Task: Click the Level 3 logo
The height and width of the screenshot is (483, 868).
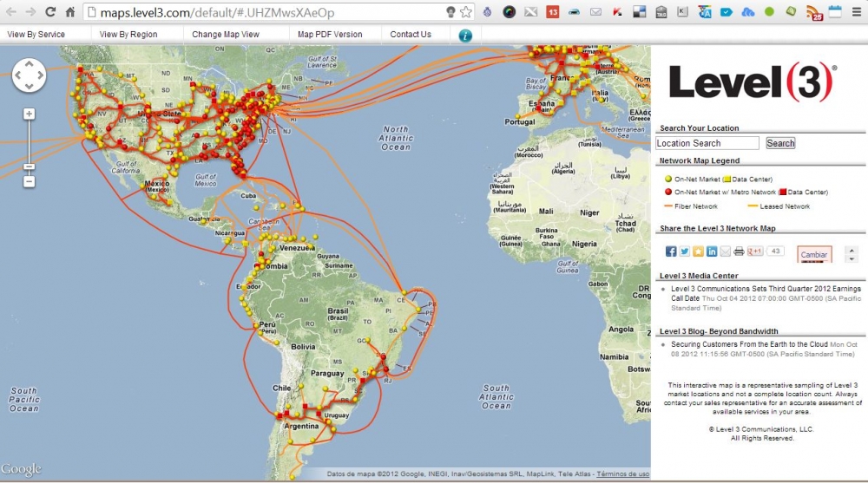Action: tap(753, 83)
